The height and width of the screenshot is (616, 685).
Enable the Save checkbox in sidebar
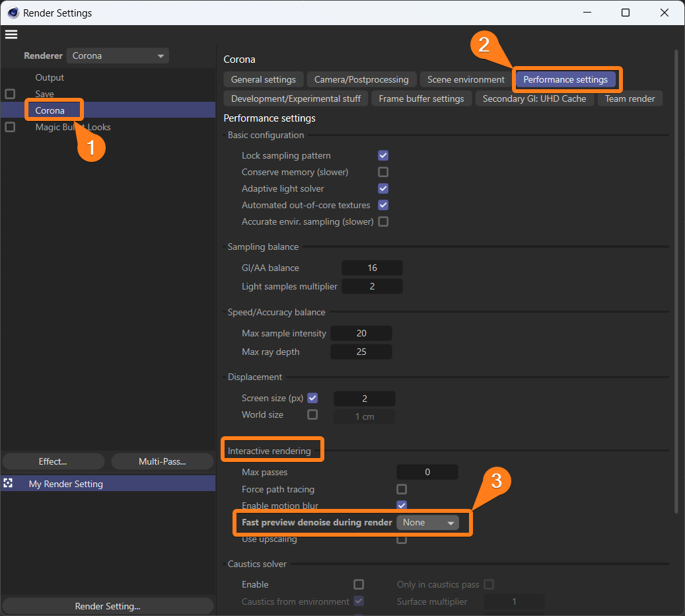click(x=10, y=94)
